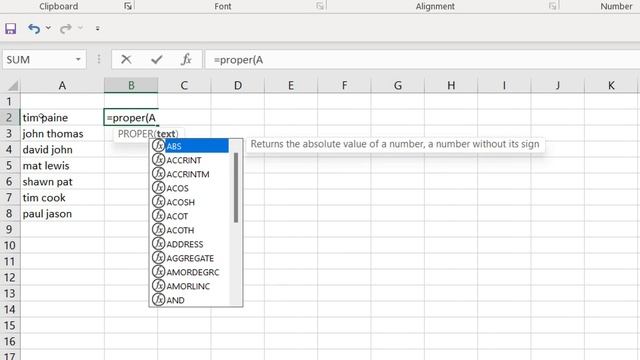The width and height of the screenshot is (640, 360).
Task: Open the Alignment dialog launcher
Action: [552, 6]
